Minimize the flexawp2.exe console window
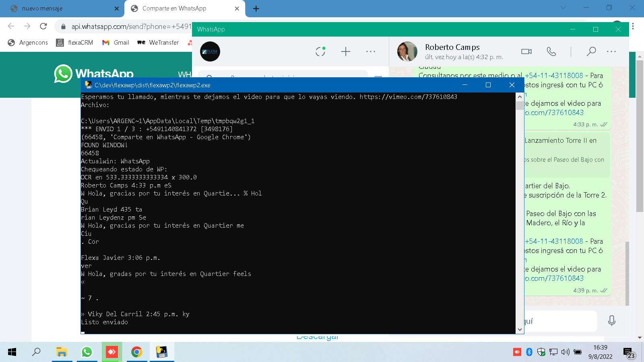This screenshot has width=644, height=362. (x=465, y=85)
